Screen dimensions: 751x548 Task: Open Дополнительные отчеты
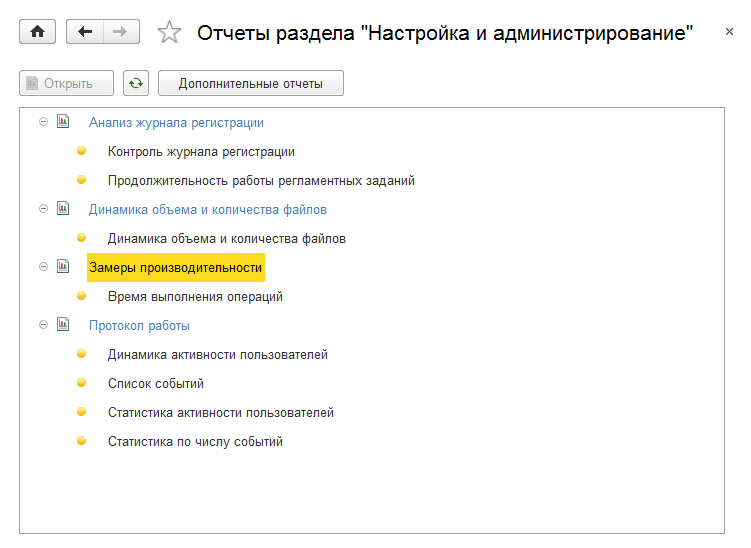(x=251, y=83)
